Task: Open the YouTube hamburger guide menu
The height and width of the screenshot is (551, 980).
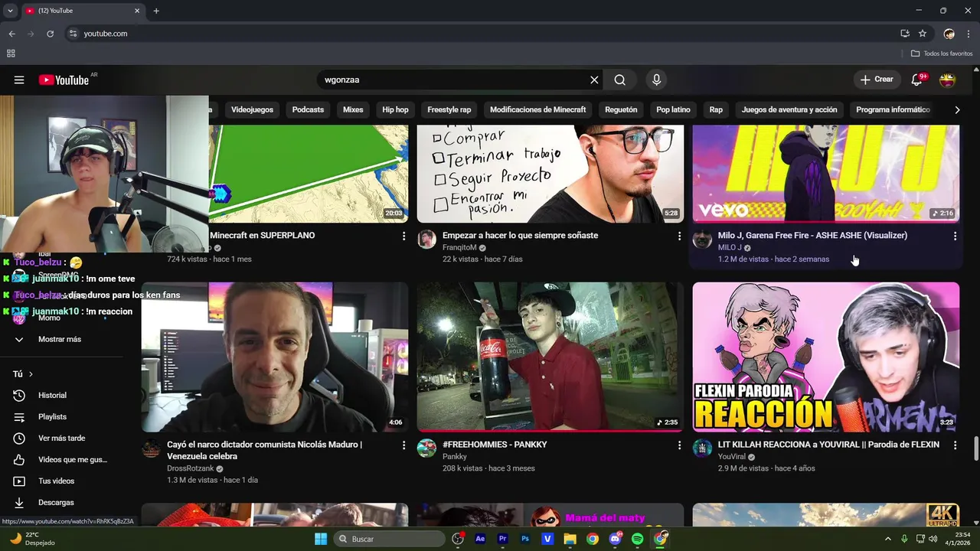Action: (x=19, y=80)
